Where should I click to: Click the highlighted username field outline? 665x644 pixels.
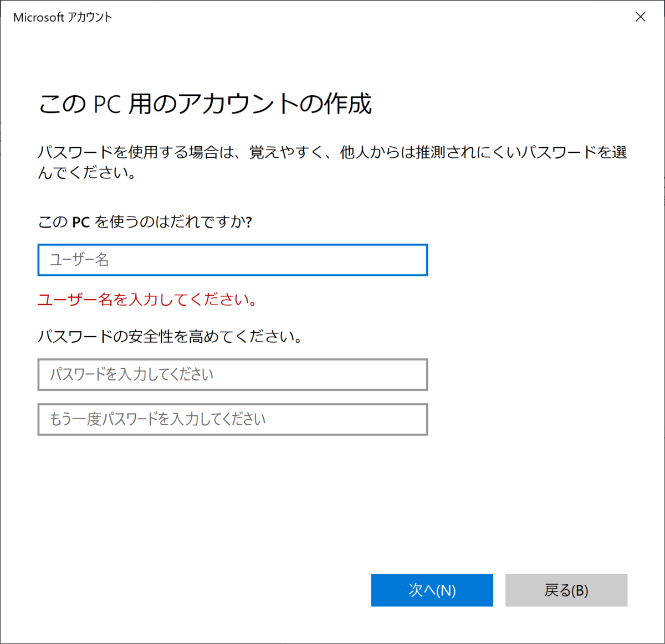233,274
